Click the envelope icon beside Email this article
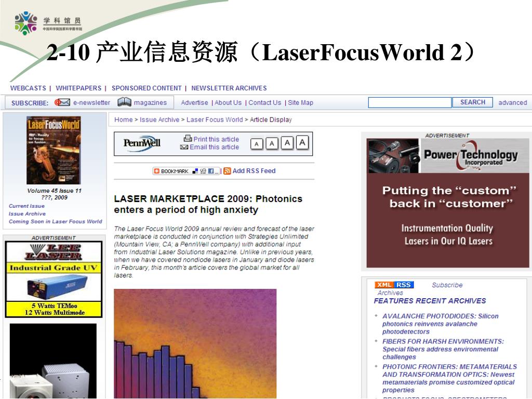 pyautogui.click(x=184, y=147)
